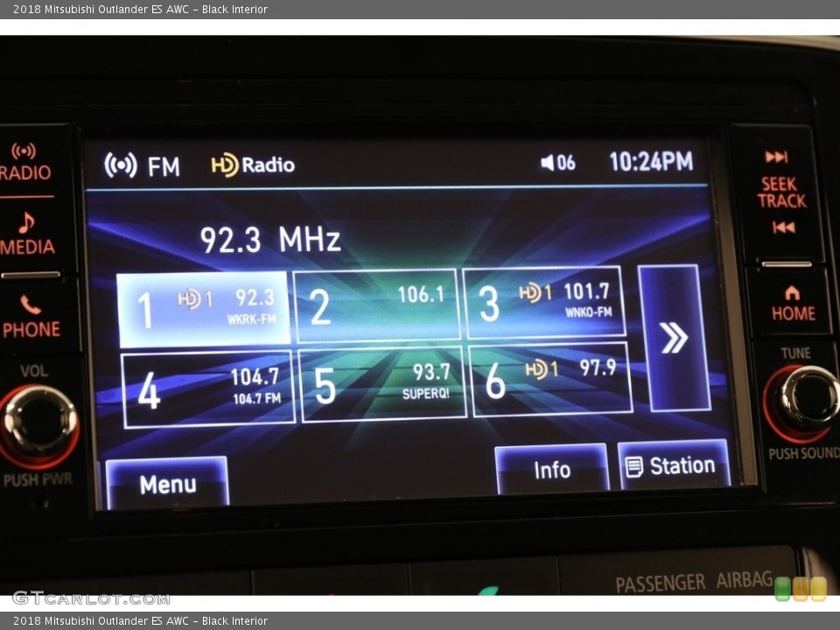The width and height of the screenshot is (840, 630).
Task: Tap the Info button
Action: (552, 469)
